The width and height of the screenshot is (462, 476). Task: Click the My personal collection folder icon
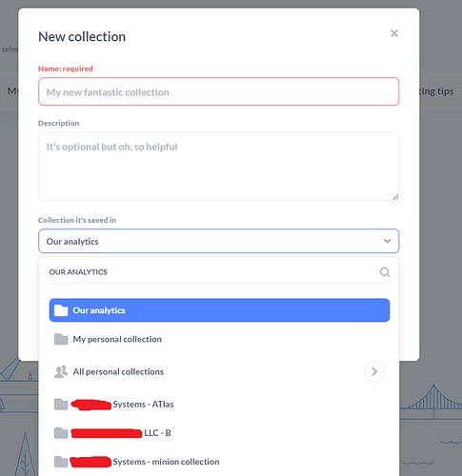coord(61,339)
